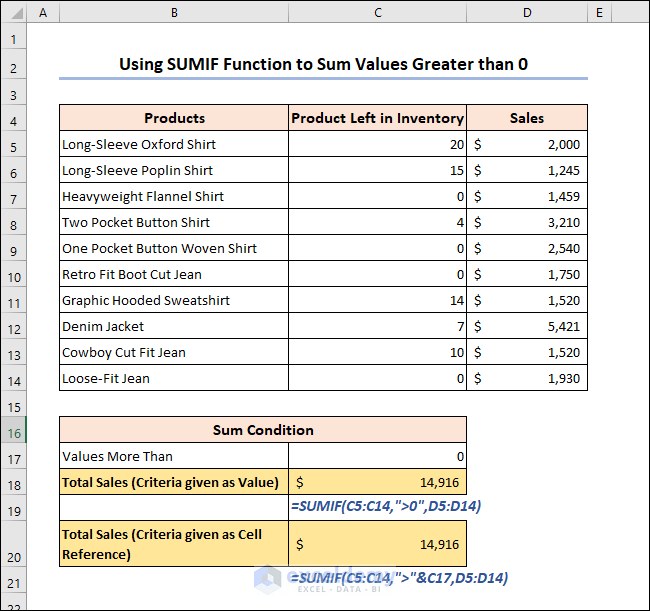Screen dimensions: 650x611
Task: Select the Two Pocket Button Shirt cell
Action: click(174, 222)
